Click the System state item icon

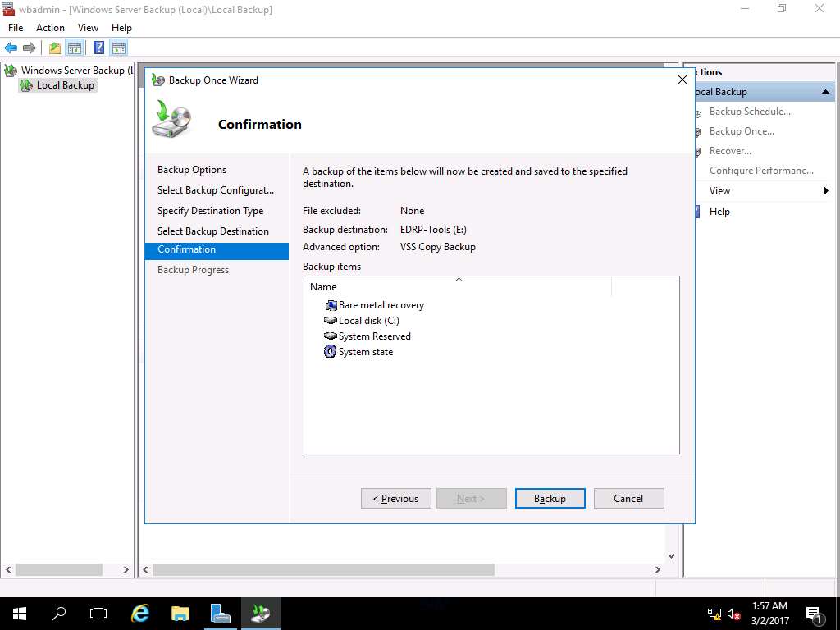tap(331, 351)
